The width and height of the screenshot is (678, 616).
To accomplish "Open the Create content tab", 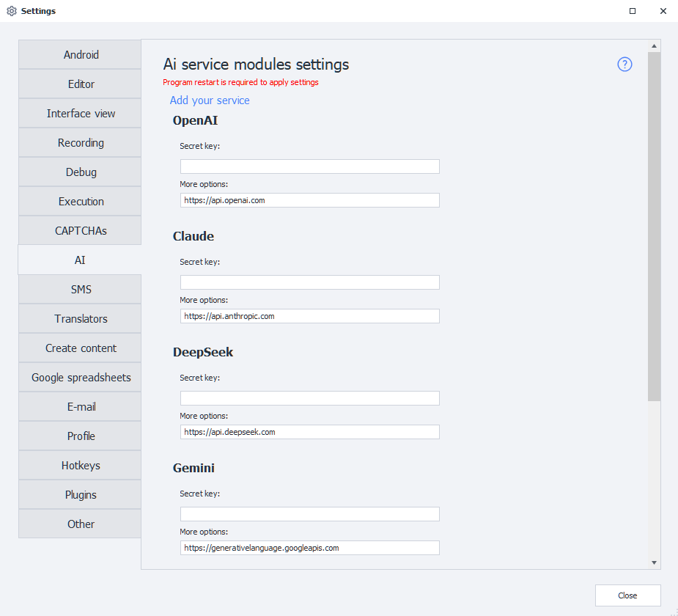I will tap(80, 348).
